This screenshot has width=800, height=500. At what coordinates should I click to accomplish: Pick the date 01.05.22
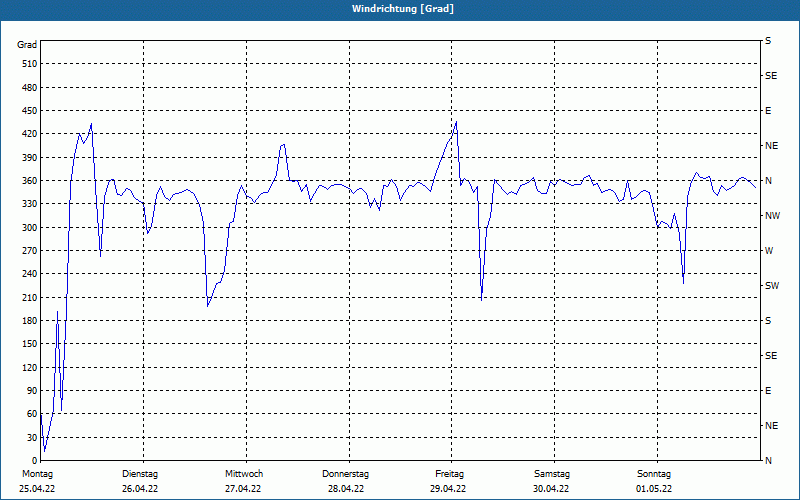pyautogui.click(x=654, y=489)
